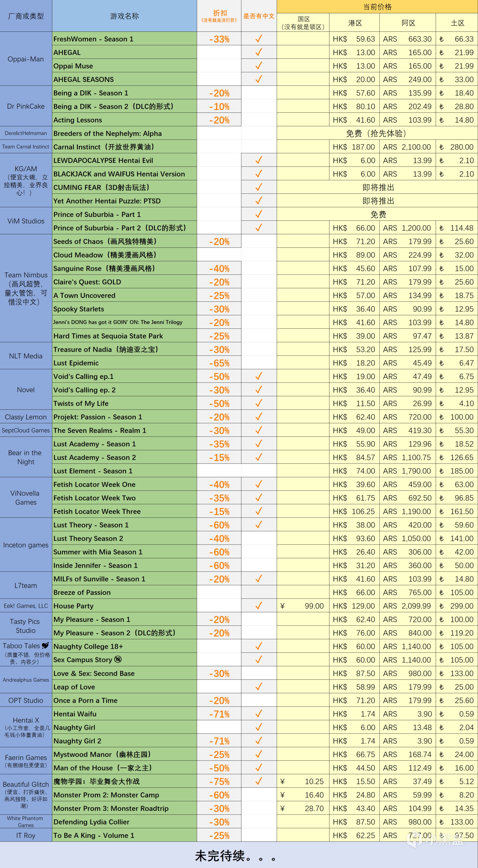Select the 未完待续 footer text
Image resolution: width=478 pixels, height=868 pixels.
click(236, 855)
